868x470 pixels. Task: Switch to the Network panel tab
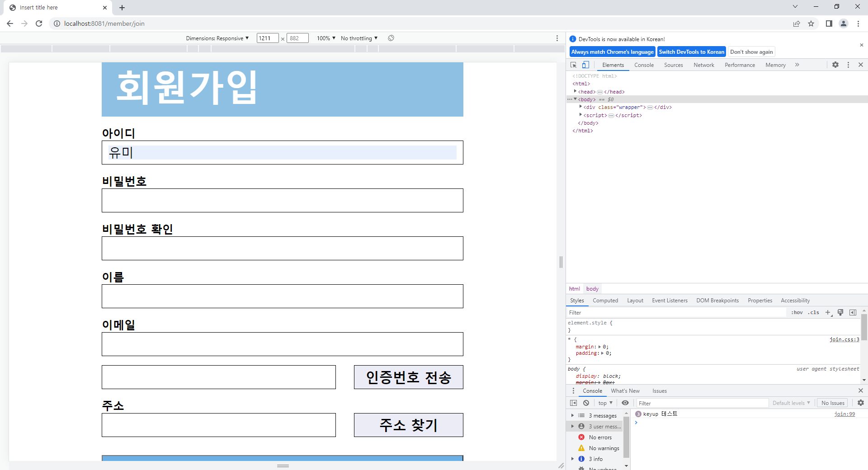tap(704, 65)
